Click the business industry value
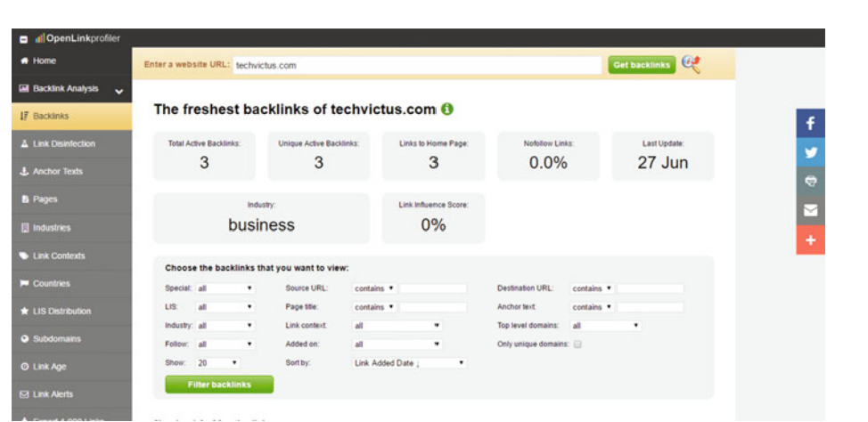 (x=261, y=224)
